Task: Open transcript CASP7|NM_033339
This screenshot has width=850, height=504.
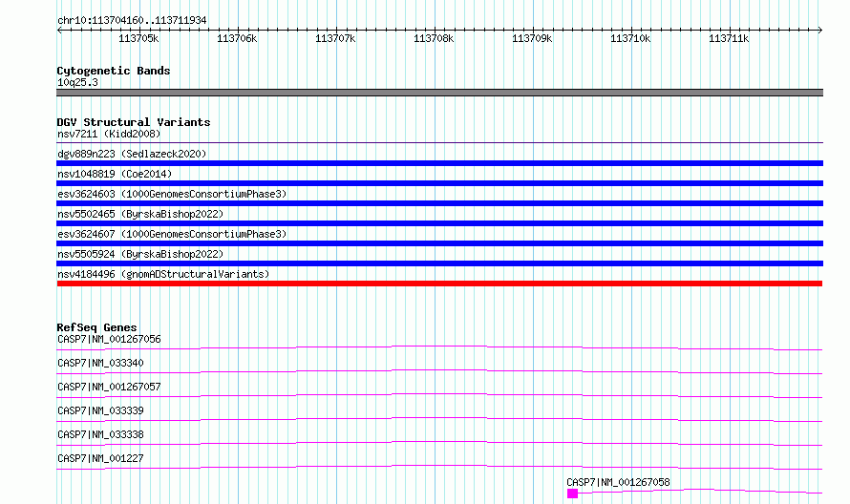Action: tap(100, 410)
